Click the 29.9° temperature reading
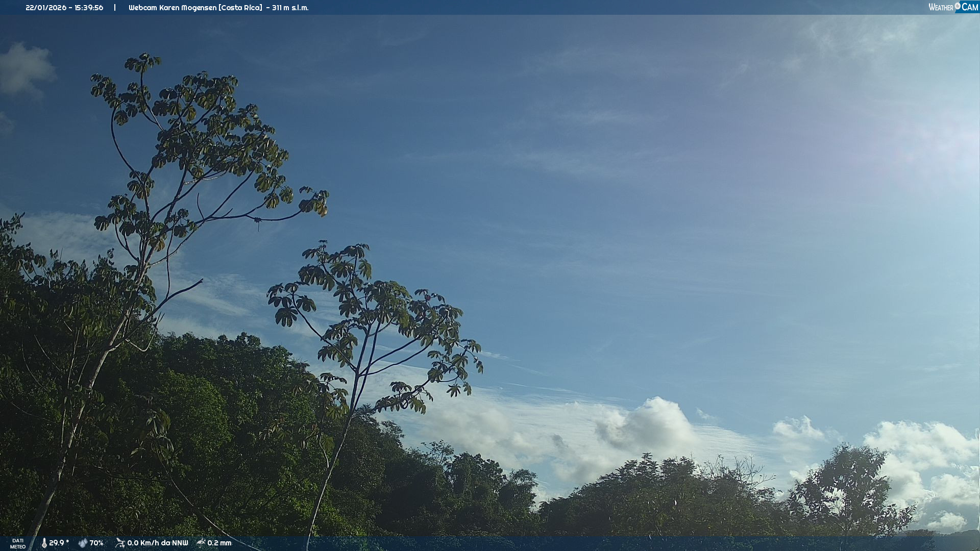This screenshot has width=980, height=551. [x=59, y=543]
